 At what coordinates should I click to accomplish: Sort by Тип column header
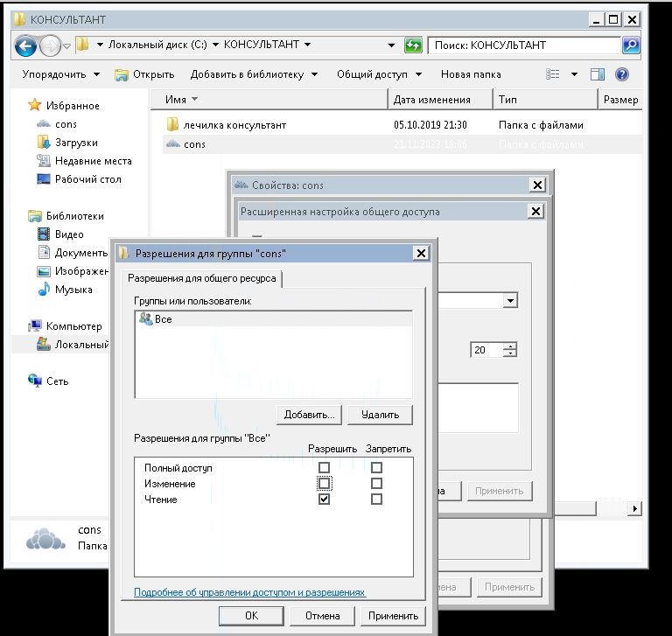545,100
